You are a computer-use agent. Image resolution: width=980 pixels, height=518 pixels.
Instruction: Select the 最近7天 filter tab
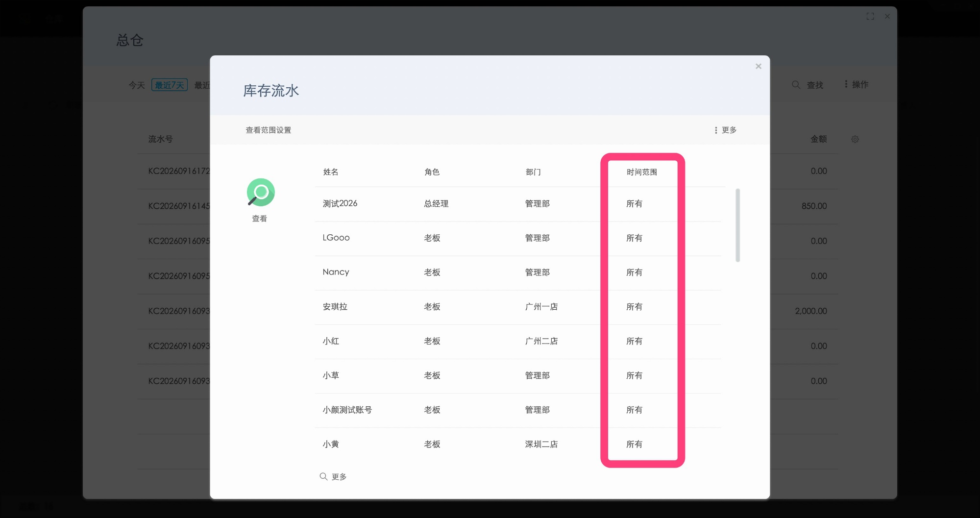click(170, 85)
